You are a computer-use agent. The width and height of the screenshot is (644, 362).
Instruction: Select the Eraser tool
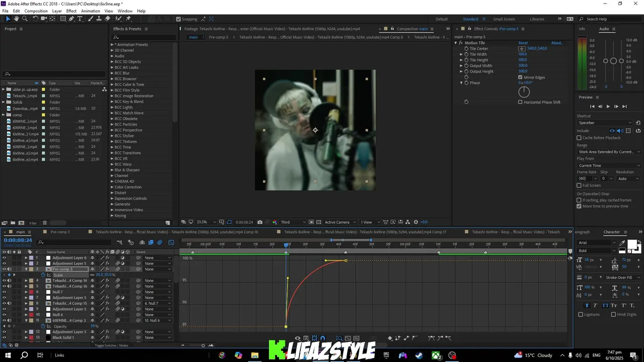pos(107,19)
